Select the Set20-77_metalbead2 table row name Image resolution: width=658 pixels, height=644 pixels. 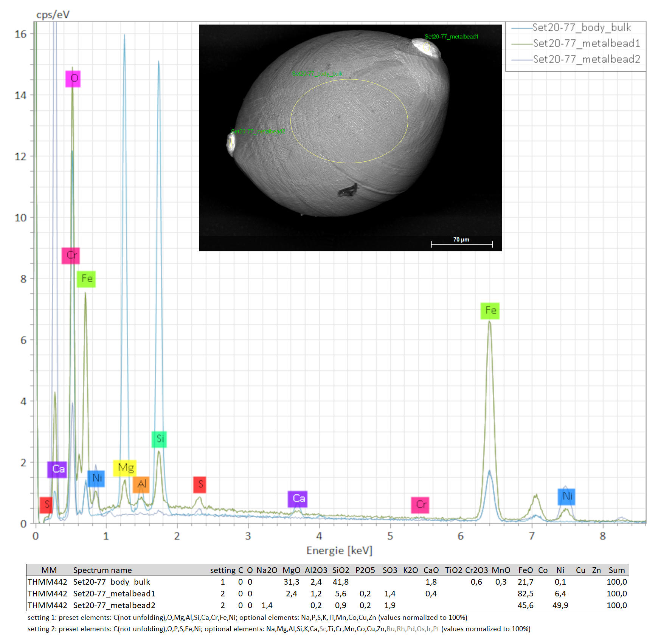point(114,605)
